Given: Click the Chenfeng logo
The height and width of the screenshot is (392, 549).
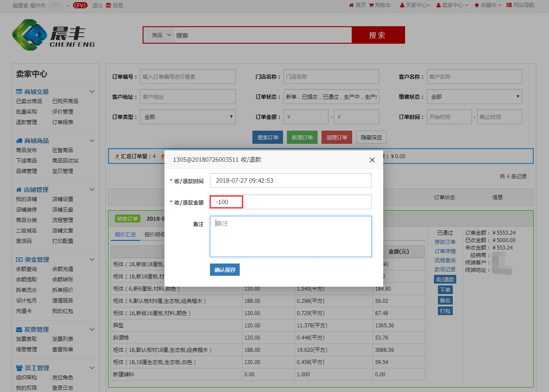Looking at the screenshot, I should [x=53, y=35].
